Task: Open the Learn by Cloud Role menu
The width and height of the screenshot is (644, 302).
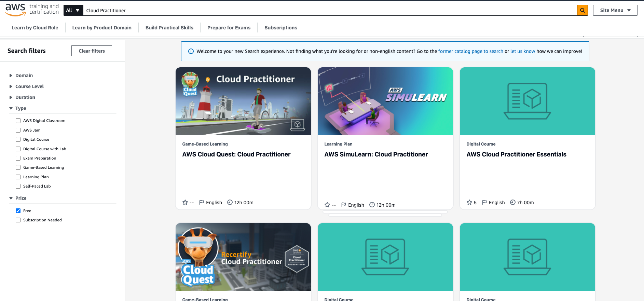Action: coord(35,28)
